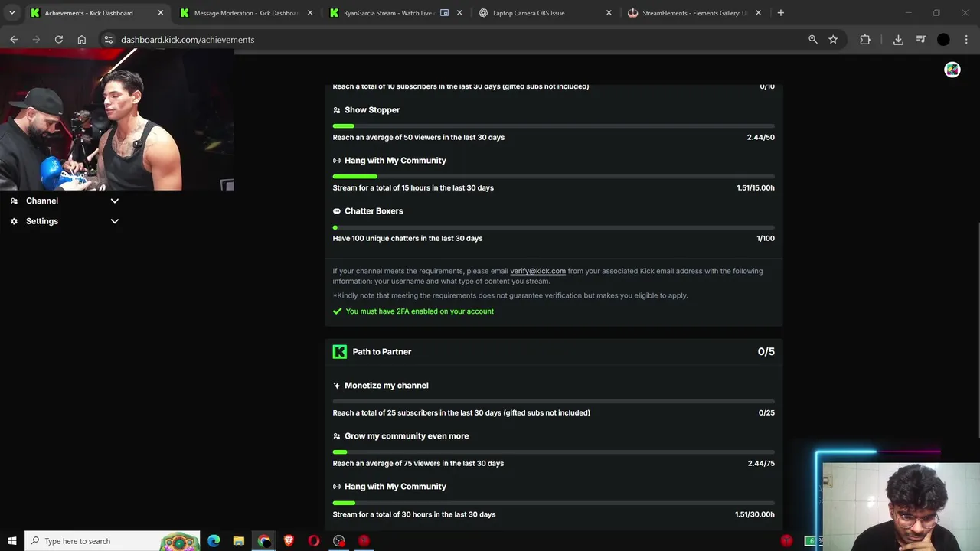Open Brave browser from the taskbar
The height and width of the screenshot is (551, 980).
[289, 541]
